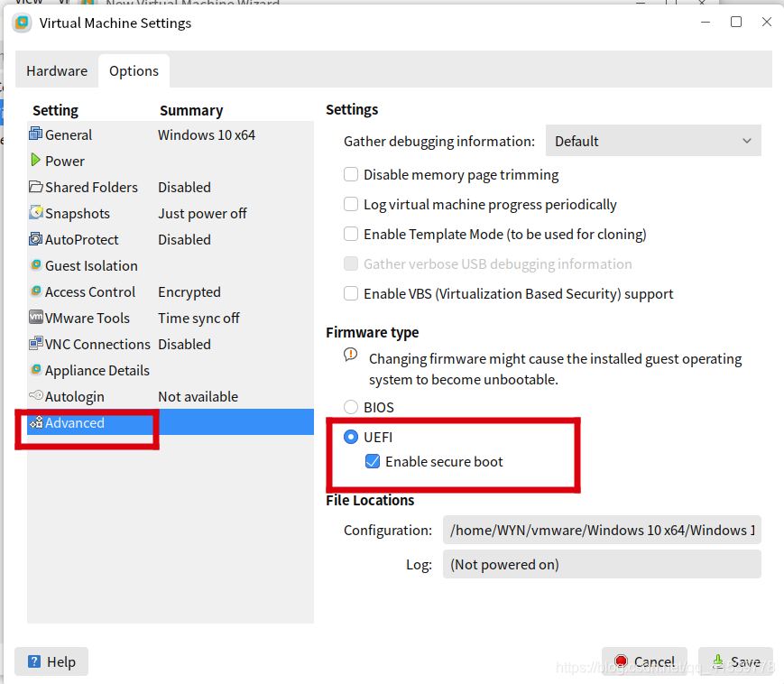The image size is (784, 684).
Task: Click the 'Windows 10 x64' summary text
Action: tap(207, 135)
